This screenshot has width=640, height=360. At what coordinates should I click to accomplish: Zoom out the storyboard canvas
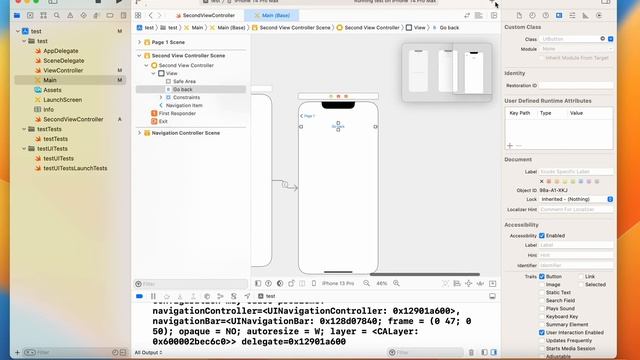(367, 283)
